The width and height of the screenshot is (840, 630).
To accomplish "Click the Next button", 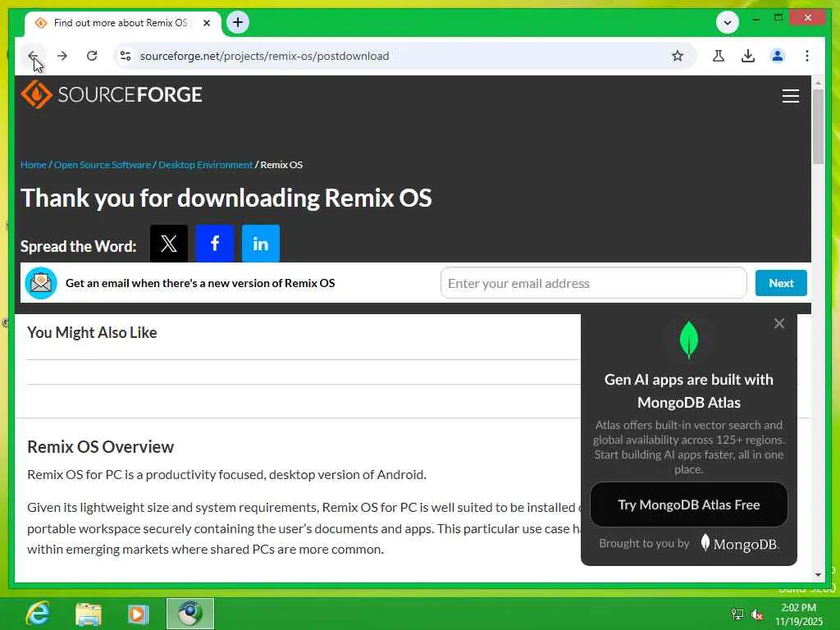I will pyautogui.click(x=781, y=283).
